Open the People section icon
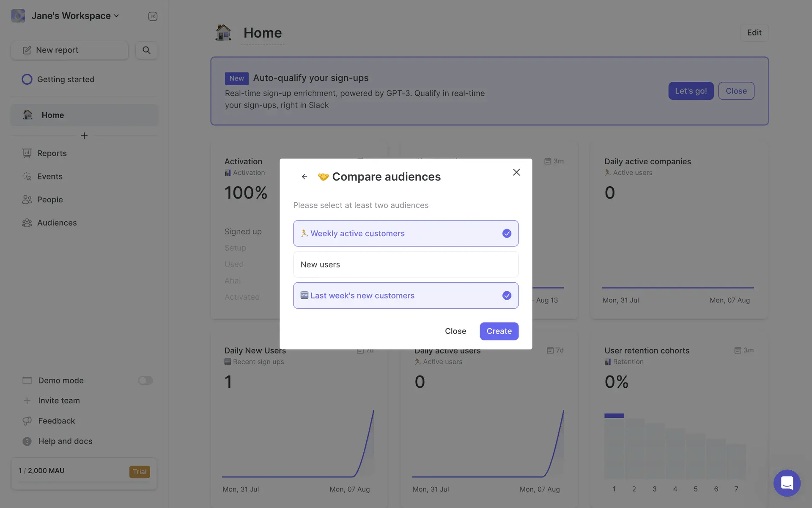This screenshot has width=812, height=508. point(27,199)
